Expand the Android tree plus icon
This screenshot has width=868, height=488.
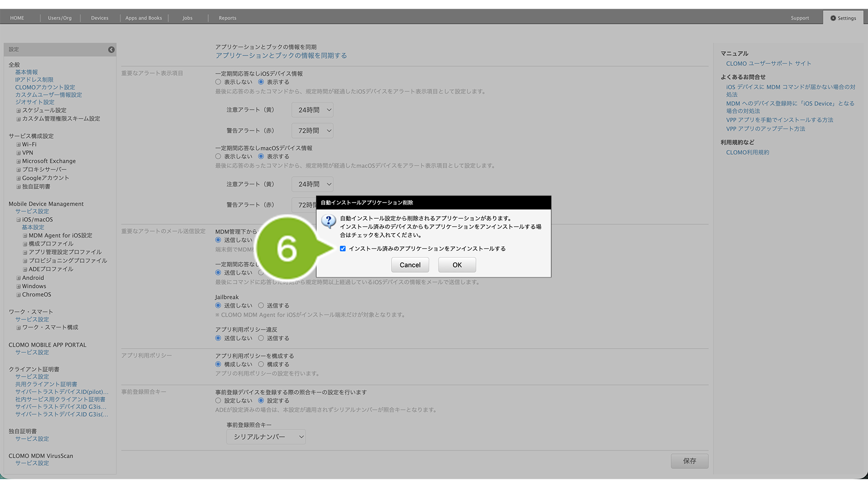point(19,278)
